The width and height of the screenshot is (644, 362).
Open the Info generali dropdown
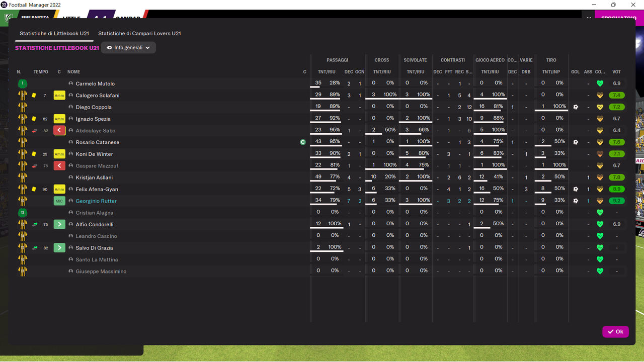coord(129,48)
